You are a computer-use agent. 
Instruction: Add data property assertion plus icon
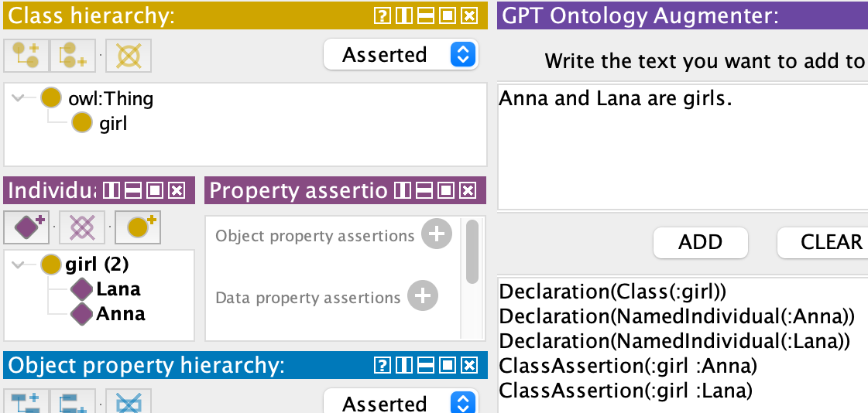point(423,295)
